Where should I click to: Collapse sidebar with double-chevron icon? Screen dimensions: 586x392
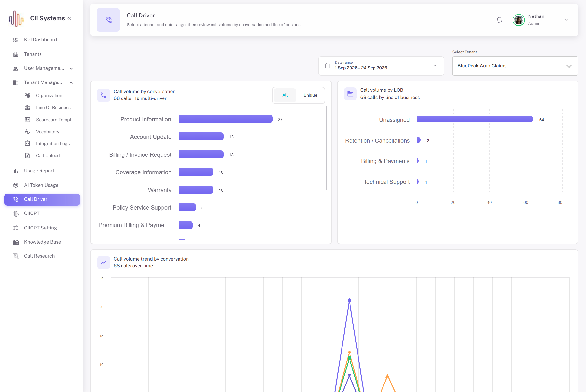(x=69, y=18)
